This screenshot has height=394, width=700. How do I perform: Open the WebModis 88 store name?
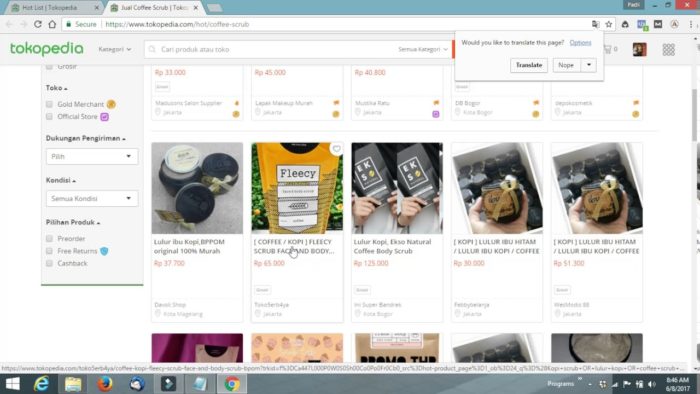pyautogui.click(x=571, y=305)
